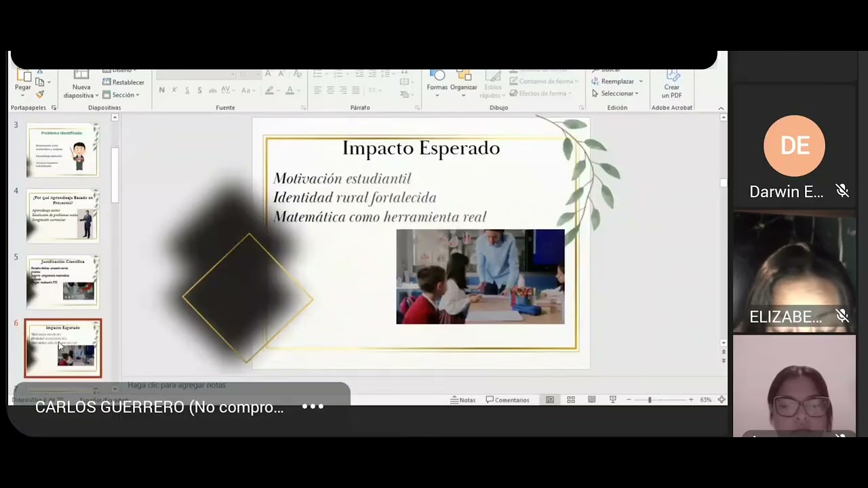868x488 pixels.
Task: Open Estilos rápidos gallery
Action: click(x=493, y=85)
